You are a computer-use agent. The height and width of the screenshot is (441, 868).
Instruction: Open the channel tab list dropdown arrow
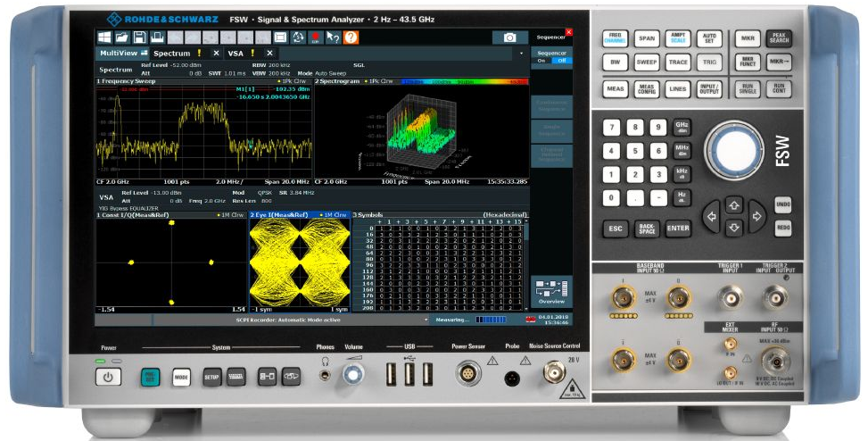(x=521, y=54)
